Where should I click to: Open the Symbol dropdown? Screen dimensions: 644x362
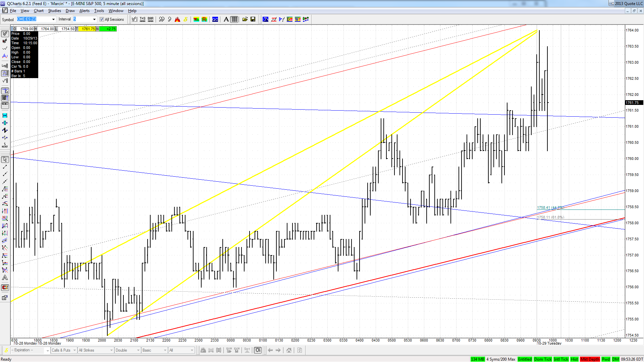(x=53, y=19)
